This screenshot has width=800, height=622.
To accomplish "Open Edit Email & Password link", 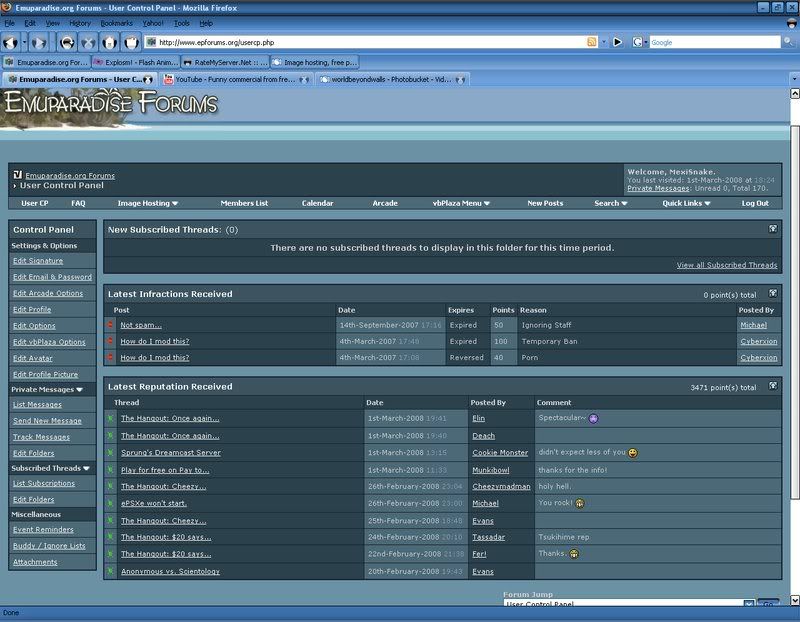I will point(53,277).
